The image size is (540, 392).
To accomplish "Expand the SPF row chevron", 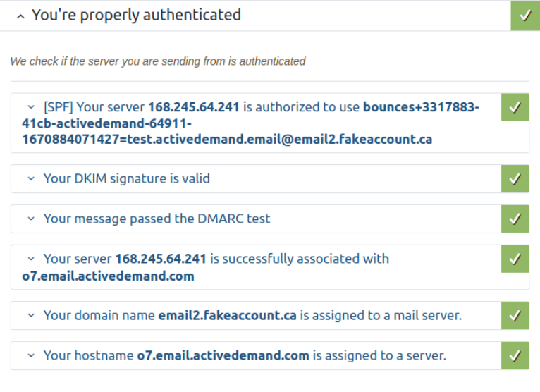I will coord(31,107).
